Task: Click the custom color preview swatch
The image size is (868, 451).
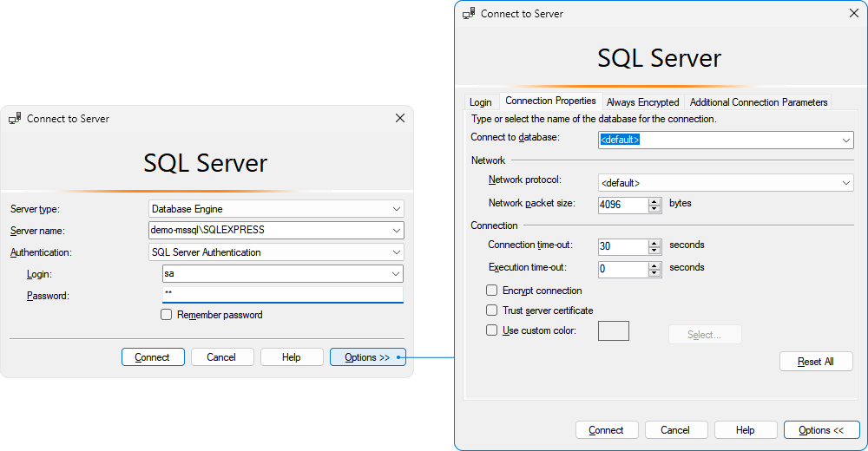Action: pyautogui.click(x=614, y=331)
